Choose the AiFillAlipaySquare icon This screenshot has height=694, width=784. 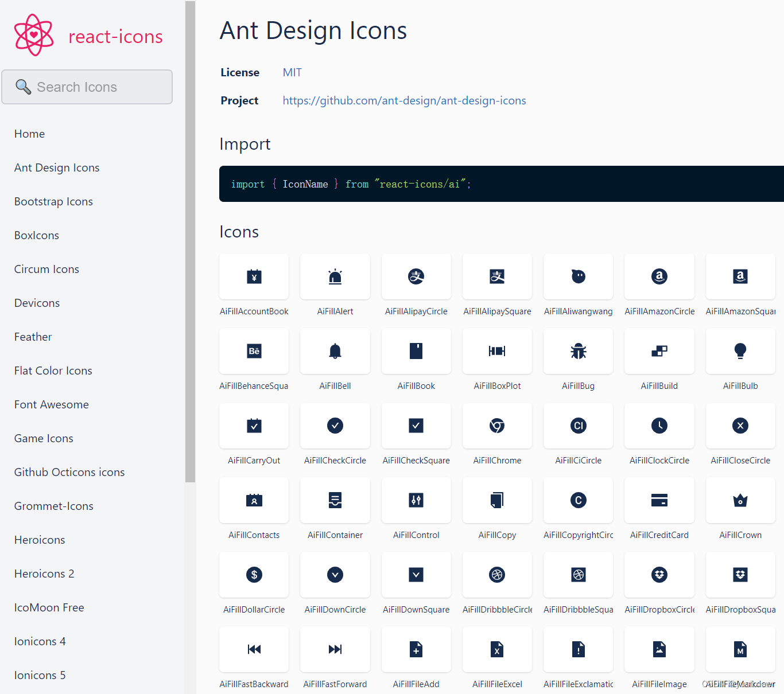(x=497, y=276)
